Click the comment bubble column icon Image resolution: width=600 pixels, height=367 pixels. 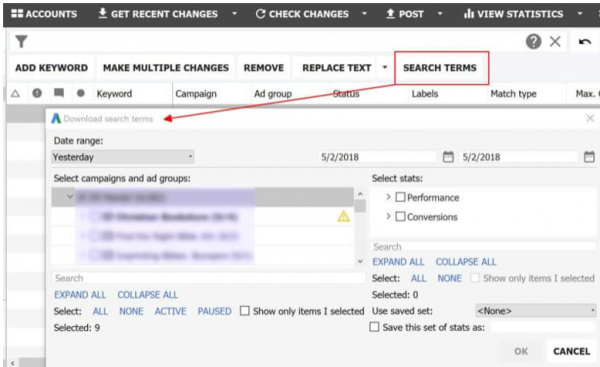point(59,93)
